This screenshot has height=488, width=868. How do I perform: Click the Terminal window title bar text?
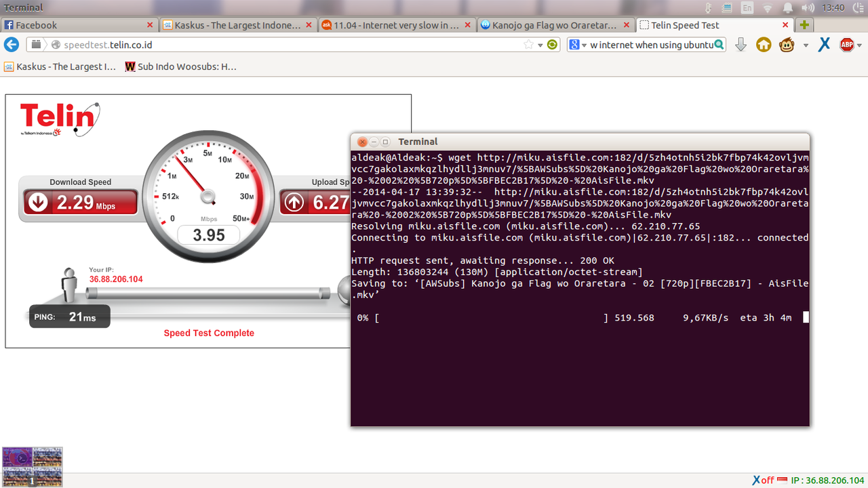coord(418,142)
